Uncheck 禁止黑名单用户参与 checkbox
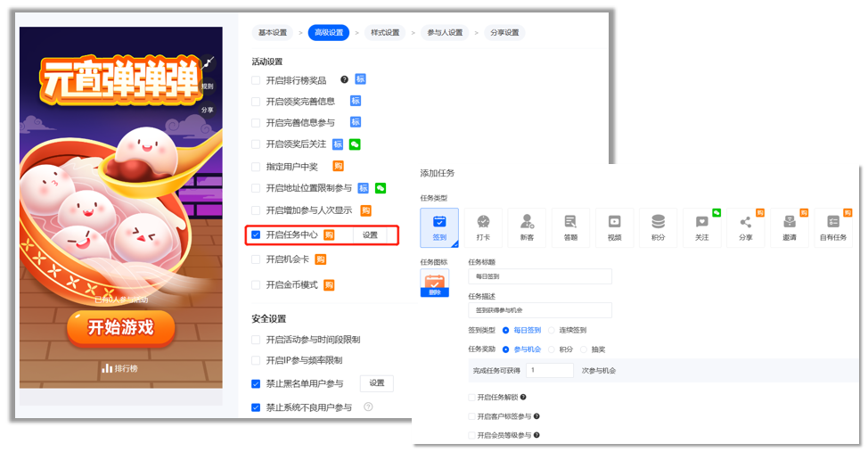 (x=256, y=383)
